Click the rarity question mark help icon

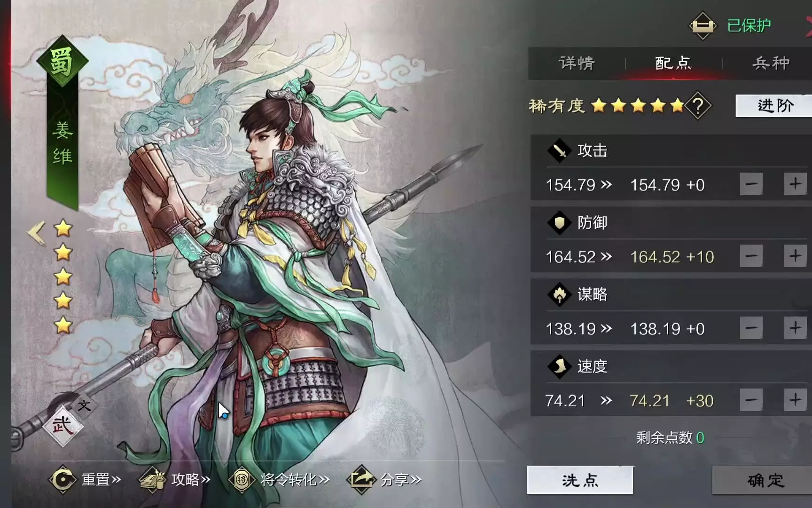pyautogui.click(x=698, y=106)
